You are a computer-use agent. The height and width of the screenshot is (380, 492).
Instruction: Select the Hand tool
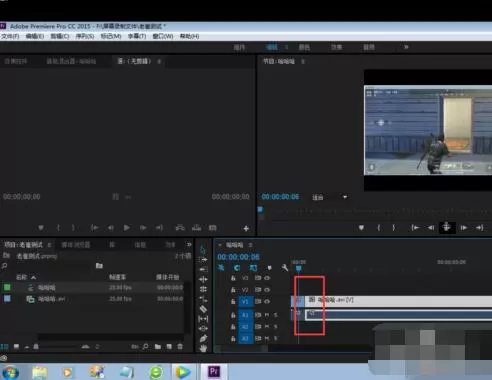pos(203,348)
